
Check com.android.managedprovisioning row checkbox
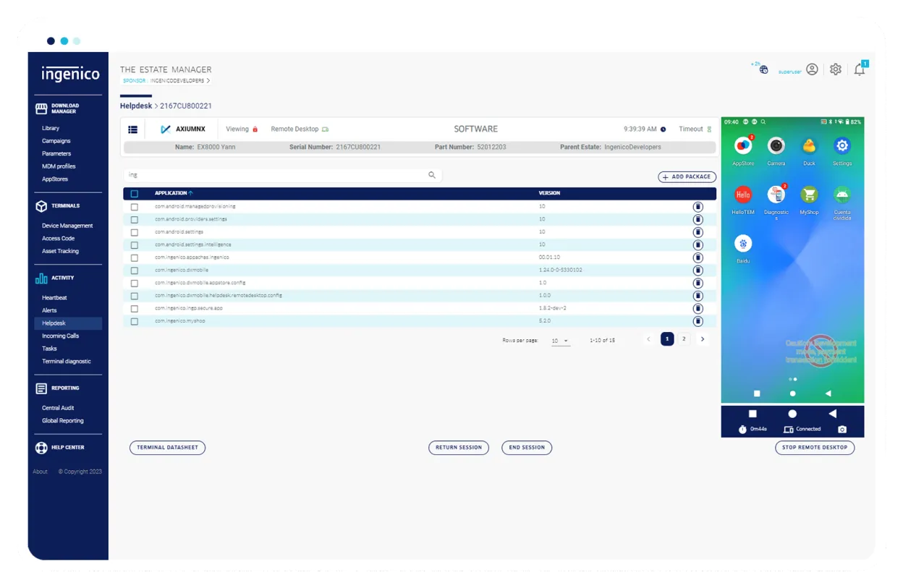[135, 207]
